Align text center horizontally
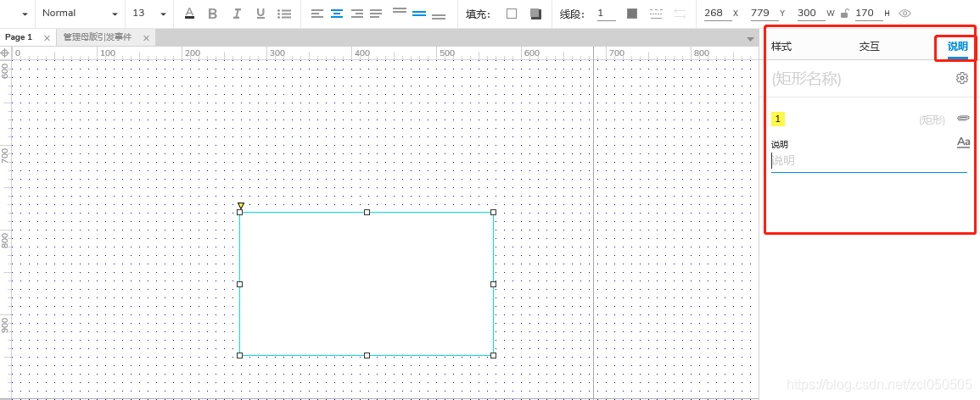This screenshot has width=980, height=400. (x=337, y=13)
